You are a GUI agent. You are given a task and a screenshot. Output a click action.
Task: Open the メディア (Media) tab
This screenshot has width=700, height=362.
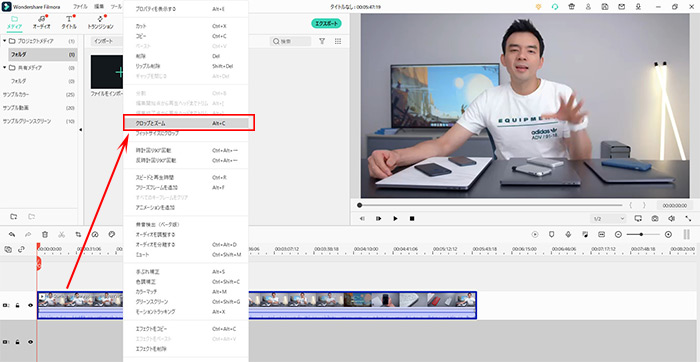[x=14, y=22]
